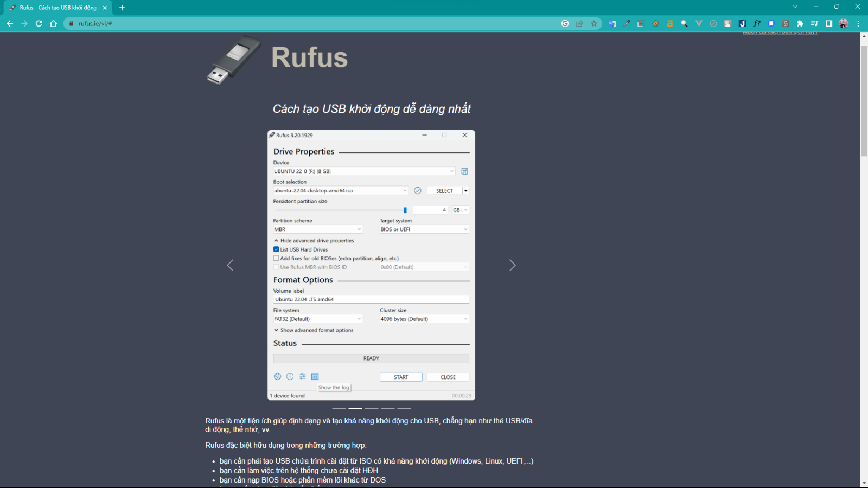Open the screen recorder extension

(x=641, y=23)
